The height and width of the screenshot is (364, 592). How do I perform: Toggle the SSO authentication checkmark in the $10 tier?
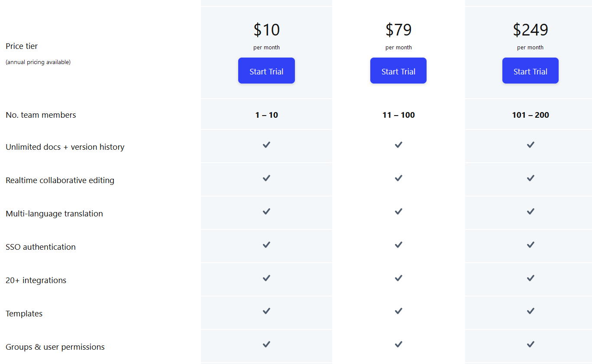tap(266, 245)
